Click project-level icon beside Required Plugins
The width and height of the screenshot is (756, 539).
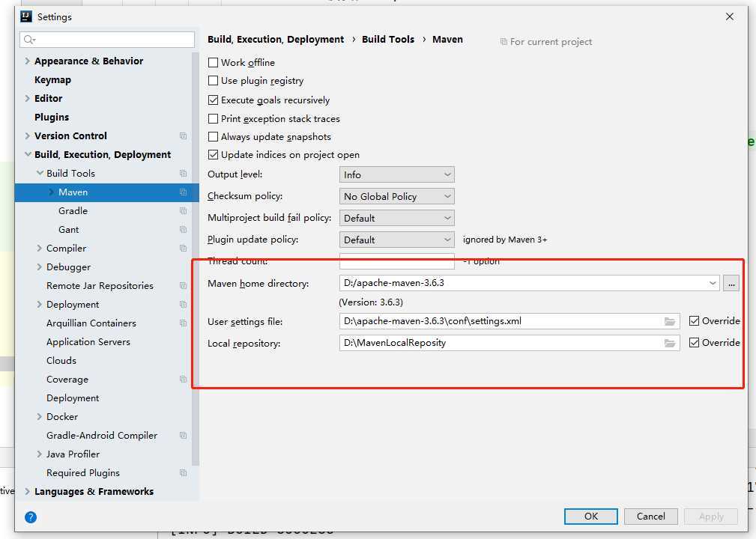pyautogui.click(x=184, y=473)
